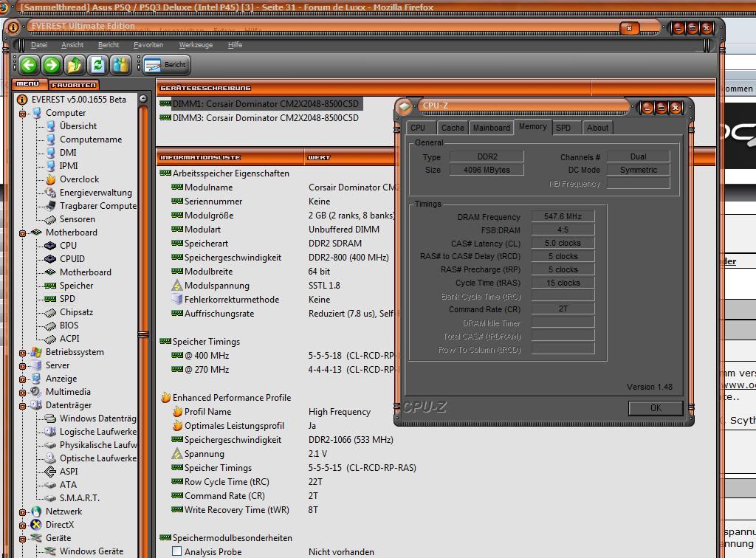756x558 pixels.
Task: Open the Sensoren tree item
Action: click(77, 218)
